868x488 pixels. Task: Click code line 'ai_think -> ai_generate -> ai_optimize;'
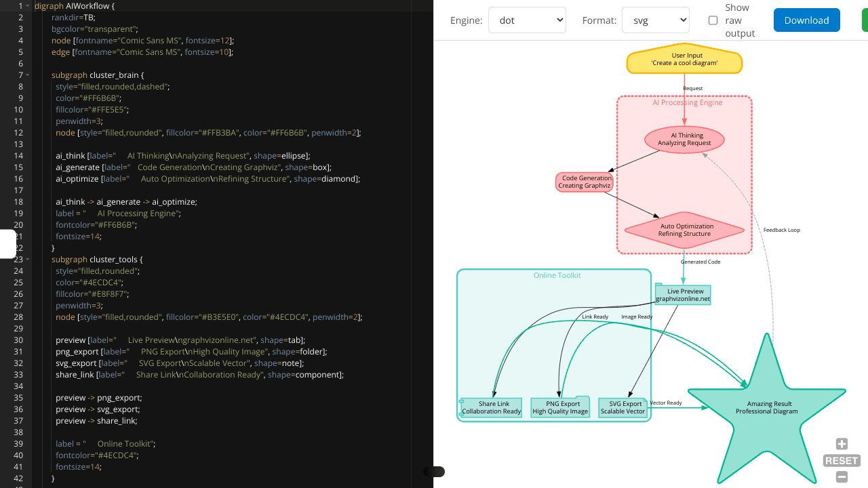(126, 202)
